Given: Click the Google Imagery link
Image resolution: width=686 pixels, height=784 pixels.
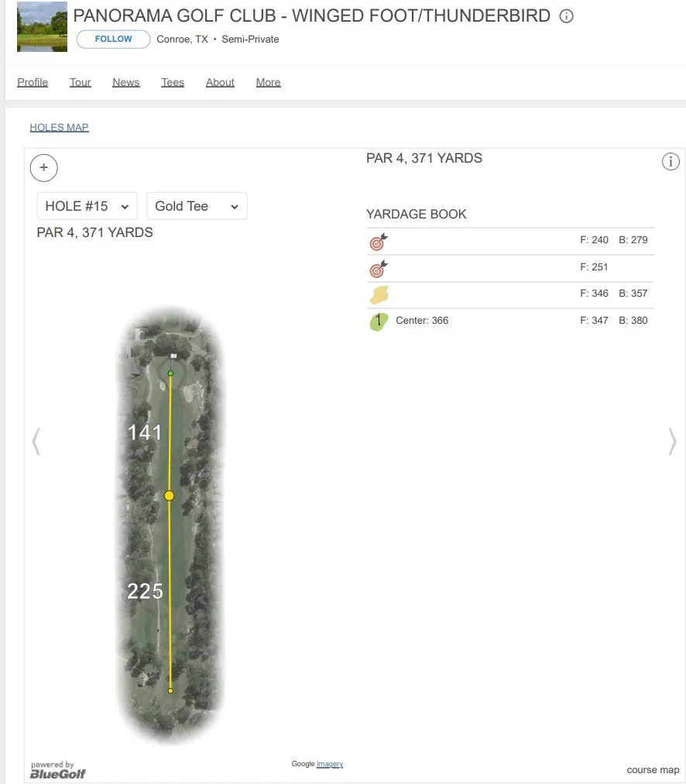Looking at the screenshot, I should pos(330,764).
